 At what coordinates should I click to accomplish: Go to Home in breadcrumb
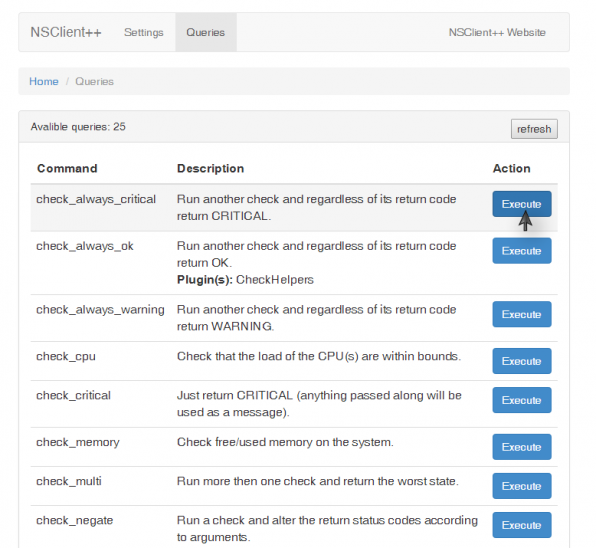tap(44, 81)
